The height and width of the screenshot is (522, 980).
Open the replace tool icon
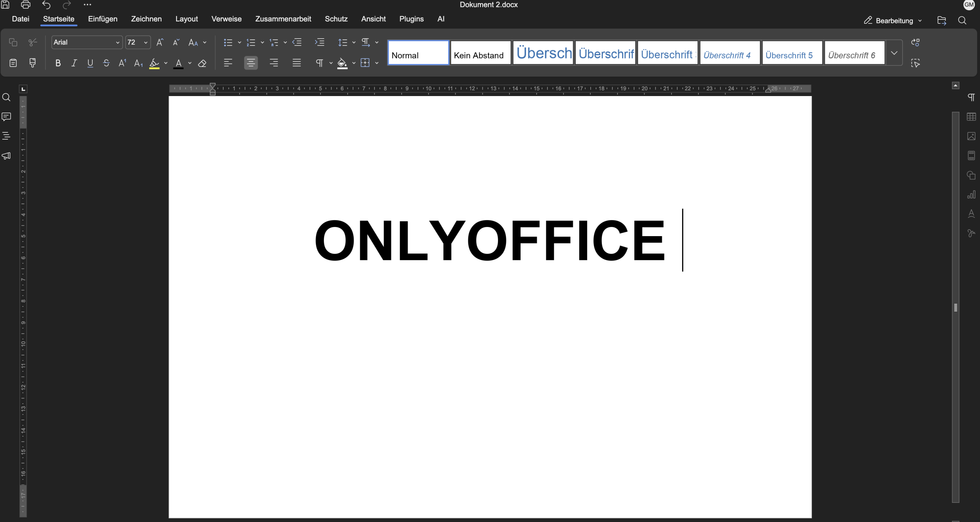pos(915,42)
